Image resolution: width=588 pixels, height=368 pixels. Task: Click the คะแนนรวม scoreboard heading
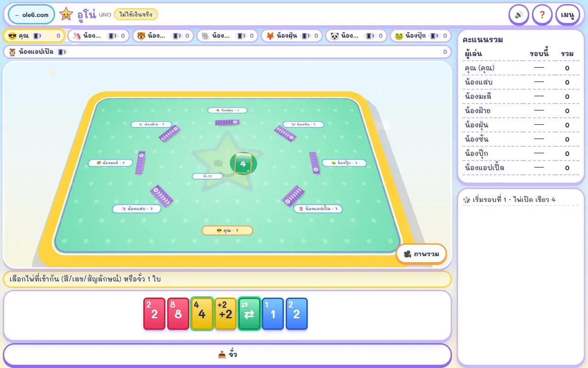coord(483,40)
